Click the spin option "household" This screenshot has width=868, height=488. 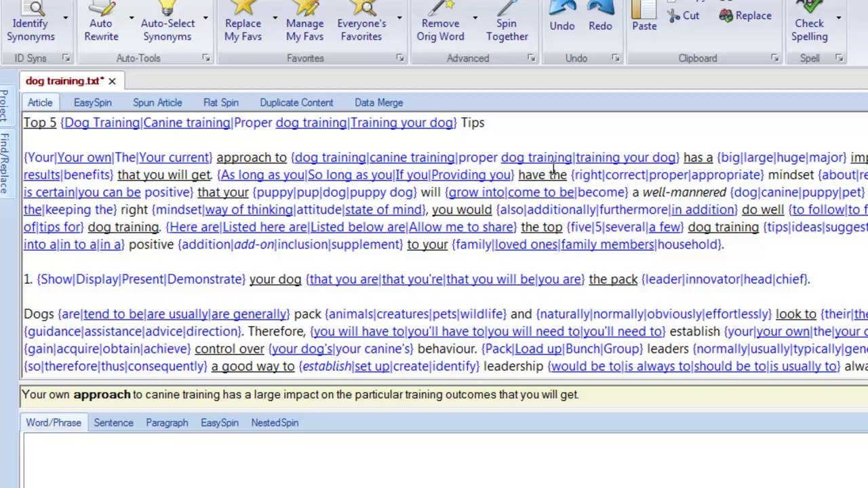688,245
